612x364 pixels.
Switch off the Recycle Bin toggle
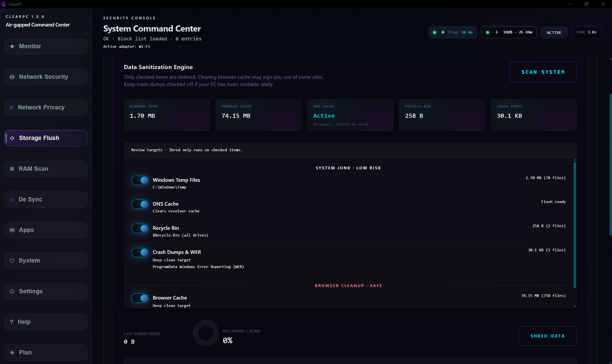tap(140, 228)
